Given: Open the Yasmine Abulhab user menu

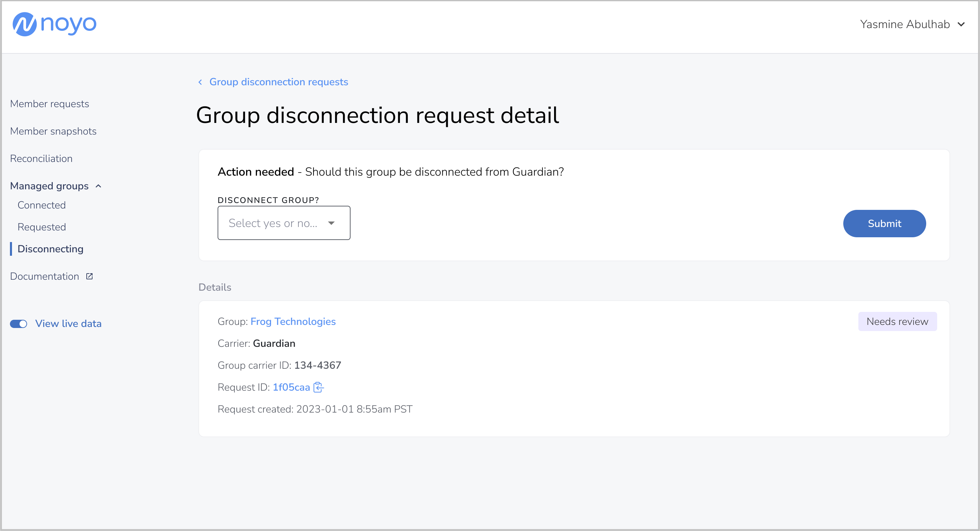Looking at the screenshot, I should [912, 24].
